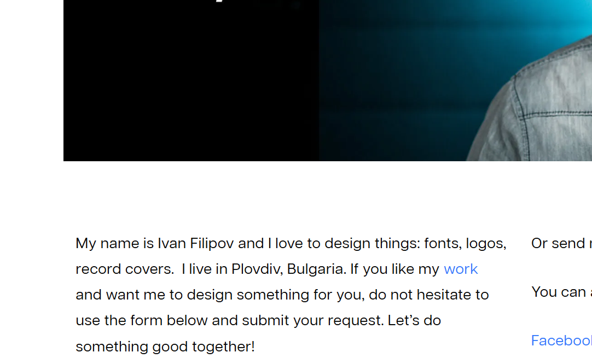This screenshot has width=592, height=364.
Task: Click the phrase "something good together!"
Action: click(165, 347)
